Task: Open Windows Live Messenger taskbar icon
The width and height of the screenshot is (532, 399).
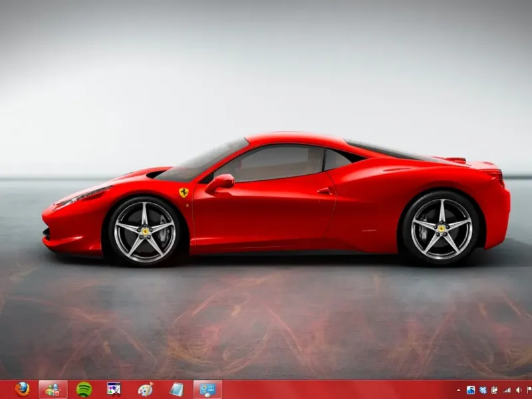Action: 53,389
